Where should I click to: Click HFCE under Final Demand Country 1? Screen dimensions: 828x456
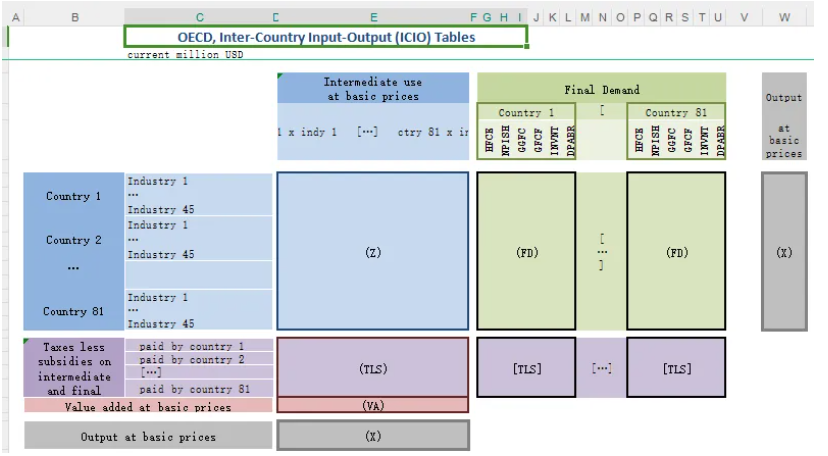[489, 140]
